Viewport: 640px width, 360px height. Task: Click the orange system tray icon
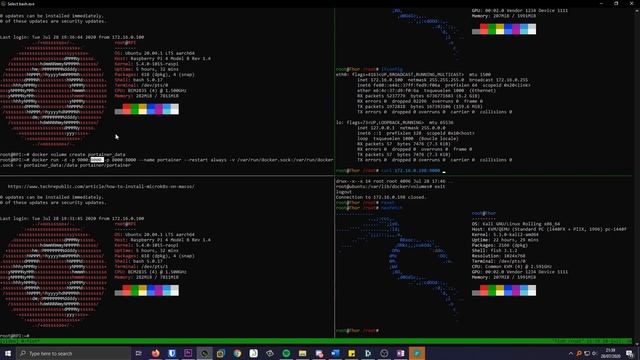coord(579,353)
